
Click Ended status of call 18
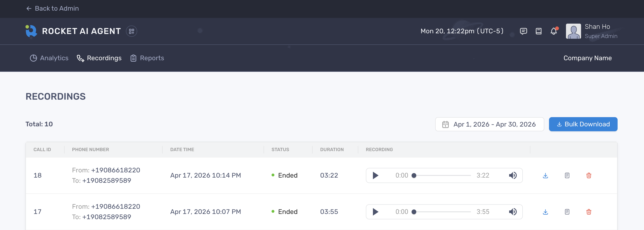[285, 175]
